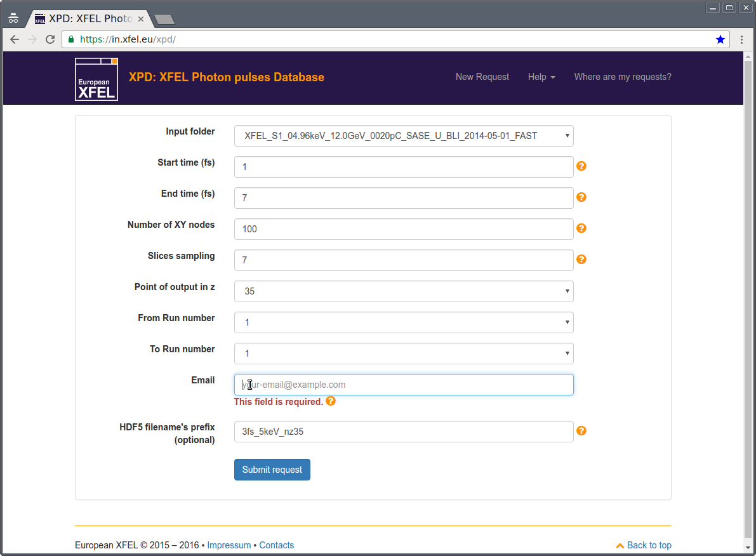Open the To Run number dropdown
The image size is (756, 556).
[x=404, y=354]
